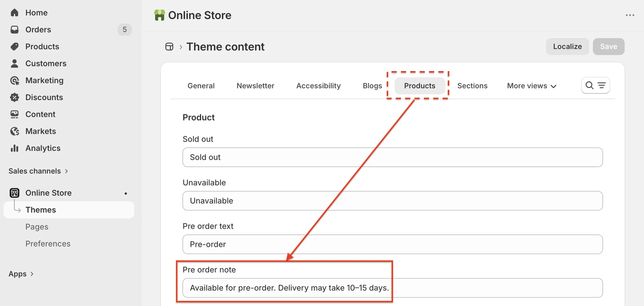This screenshot has height=306, width=644.
Task: Open the three-dot more actions menu
Action: [630, 15]
